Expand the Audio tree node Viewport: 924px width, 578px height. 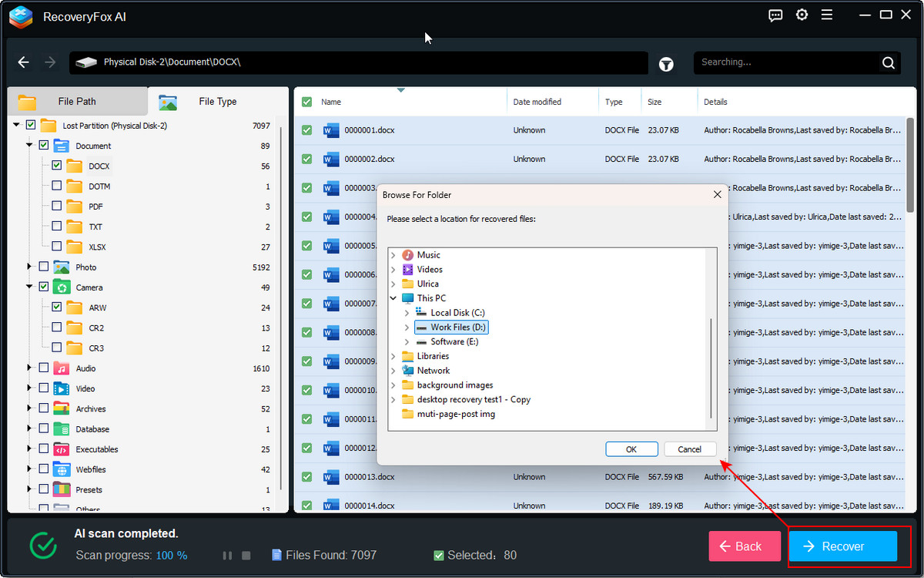[x=30, y=368]
